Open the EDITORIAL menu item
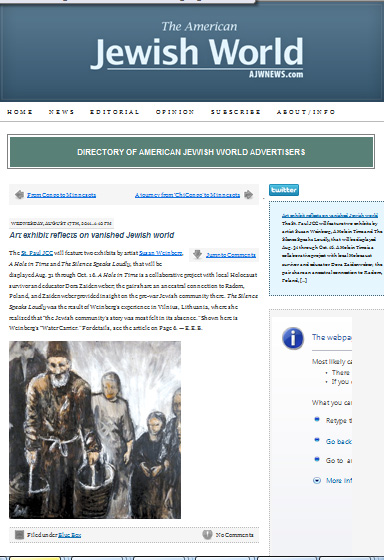 [x=114, y=112]
